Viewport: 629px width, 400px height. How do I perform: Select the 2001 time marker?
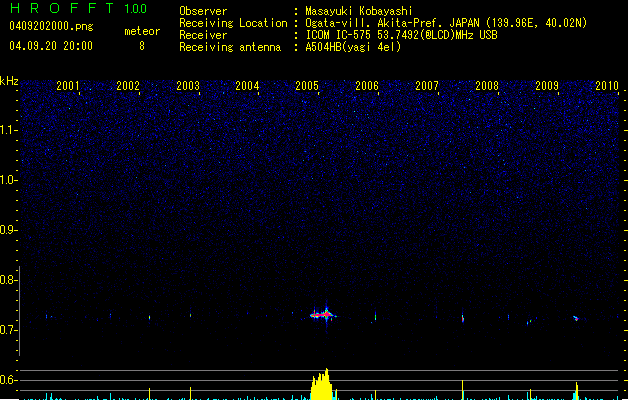click(68, 86)
